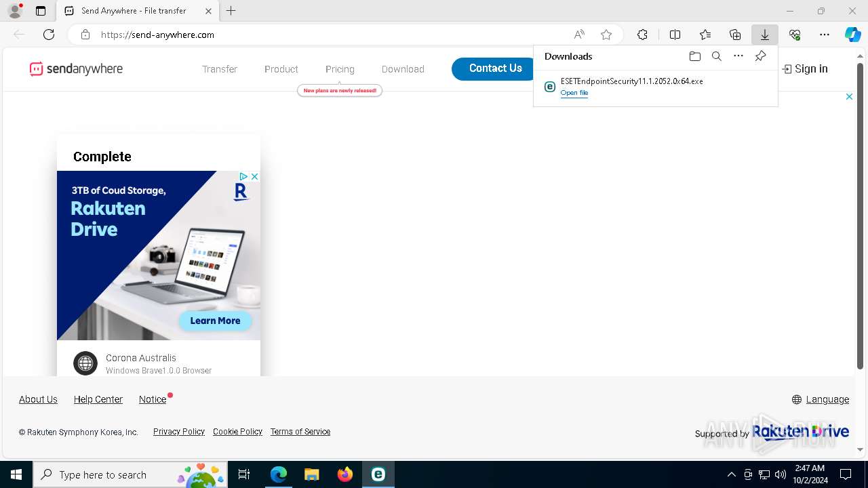Click the Send Anywhere logo
The height and width of the screenshot is (488, 868).
[76, 69]
